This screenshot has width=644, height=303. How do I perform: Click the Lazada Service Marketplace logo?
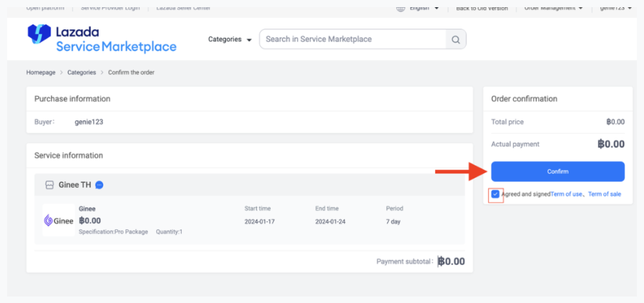click(x=102, y=39)
